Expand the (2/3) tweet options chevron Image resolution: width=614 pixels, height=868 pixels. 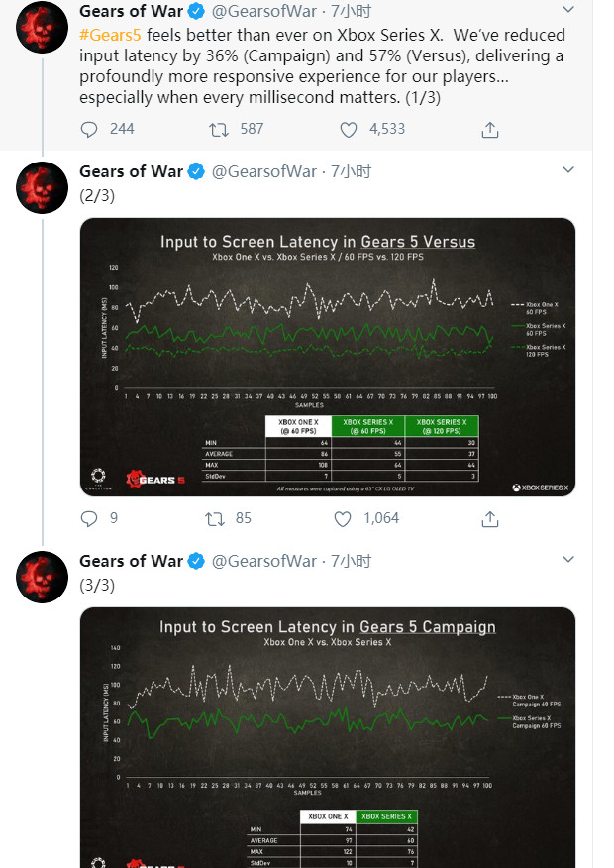567,171
